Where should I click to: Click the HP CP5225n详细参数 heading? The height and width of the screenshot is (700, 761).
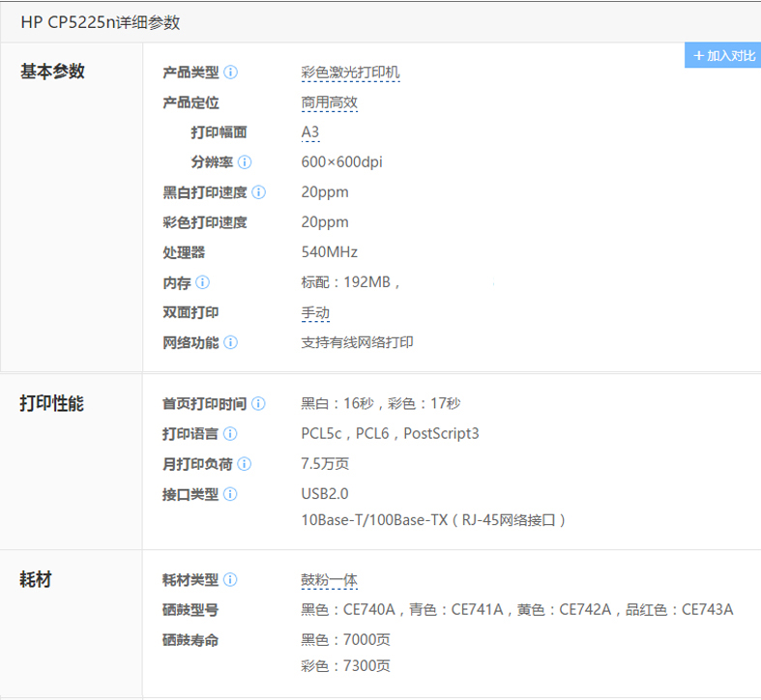pos(101,22)
